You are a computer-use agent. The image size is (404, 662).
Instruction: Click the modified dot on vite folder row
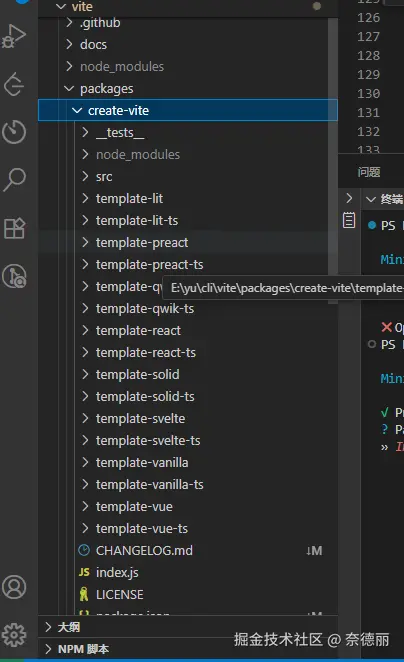click(x=317, y=6)
